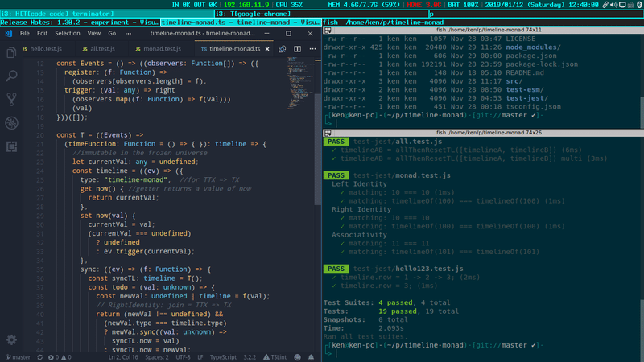Open the Edit menu

[43, 33]
